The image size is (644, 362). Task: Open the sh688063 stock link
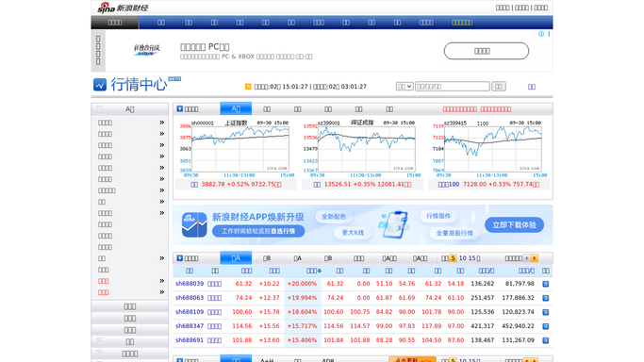(x=190, y=298)
